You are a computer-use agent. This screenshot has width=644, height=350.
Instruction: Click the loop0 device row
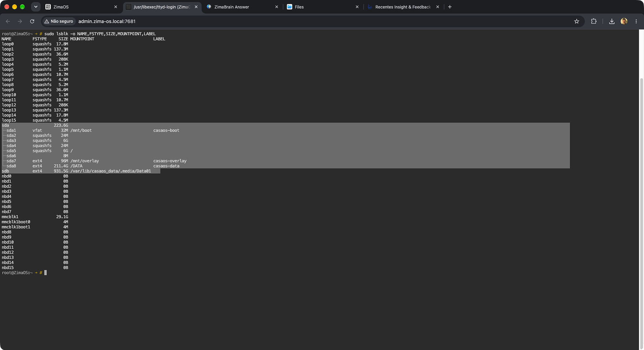coord(35,44)
